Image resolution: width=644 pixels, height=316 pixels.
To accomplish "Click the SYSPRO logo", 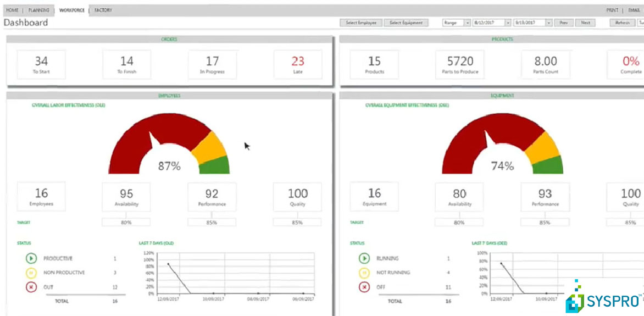I will (x=603, y=300).
